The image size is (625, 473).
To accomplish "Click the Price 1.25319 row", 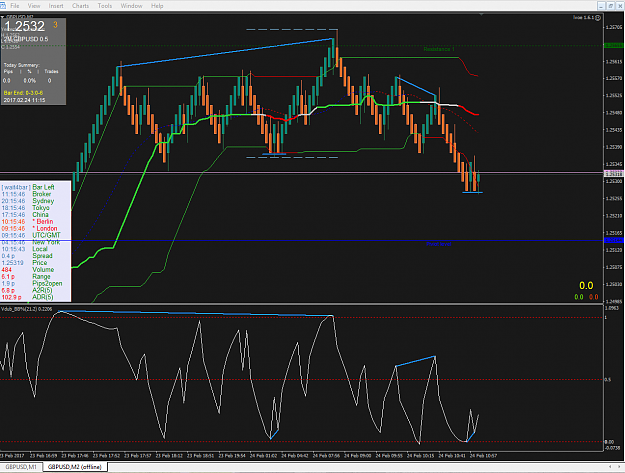I will (24, 263).
